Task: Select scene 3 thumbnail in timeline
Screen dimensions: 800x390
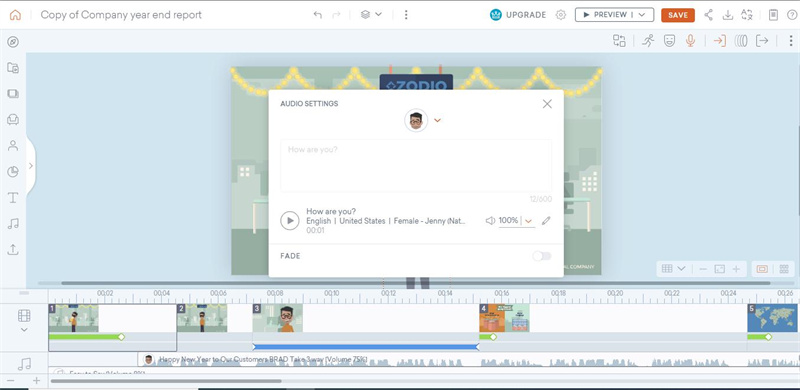Action: [x=278, y=318]
